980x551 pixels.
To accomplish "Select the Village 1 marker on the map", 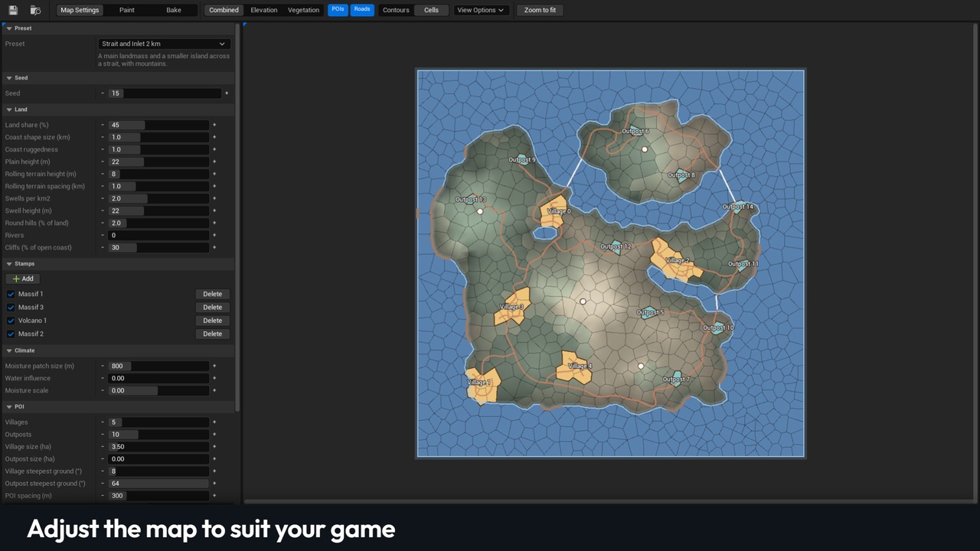I will (482, 385).
